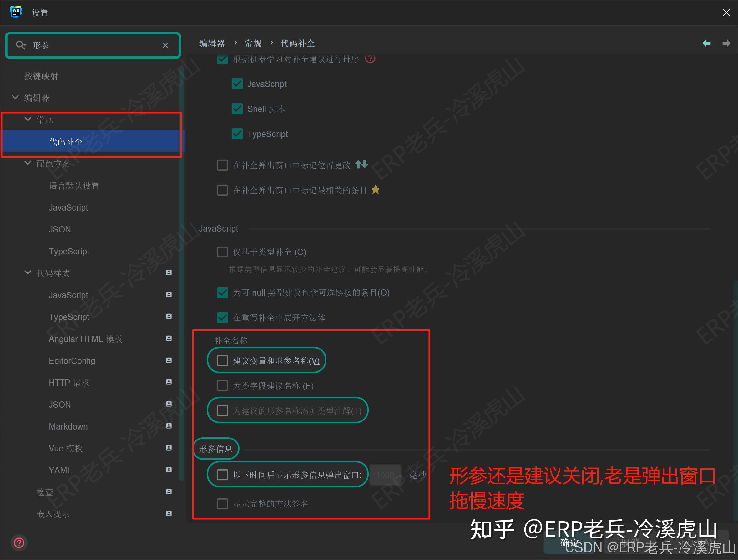
Task: Click the bottom-left help question mark icon
Action: pyautogui.click(x=19, y=543)
